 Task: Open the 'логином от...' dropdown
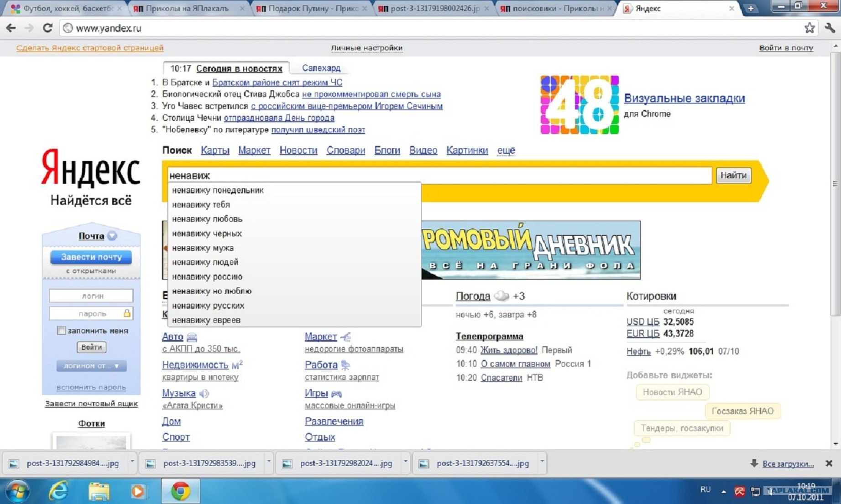point(91,366)
